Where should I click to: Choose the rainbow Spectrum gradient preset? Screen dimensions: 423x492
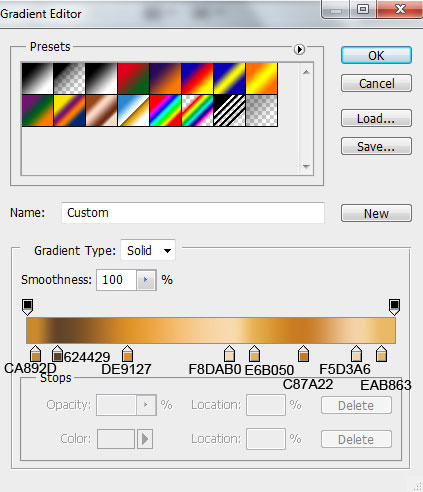click(166, 110)
